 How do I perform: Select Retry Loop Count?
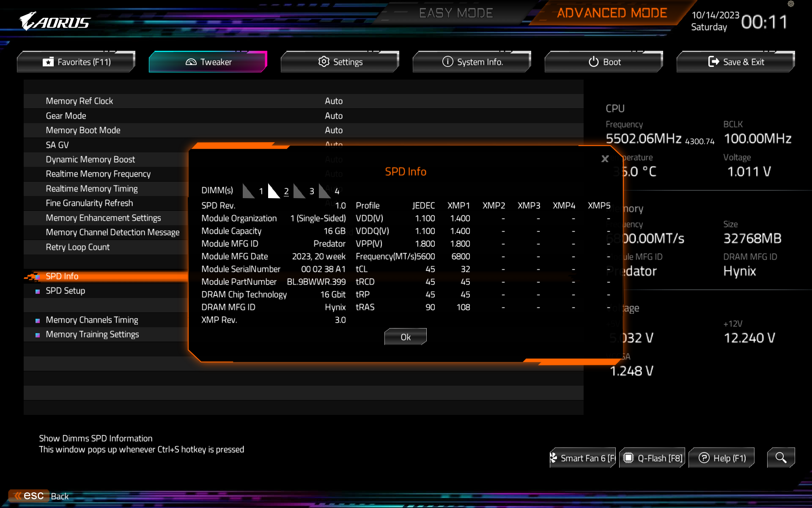click(77, 247)
